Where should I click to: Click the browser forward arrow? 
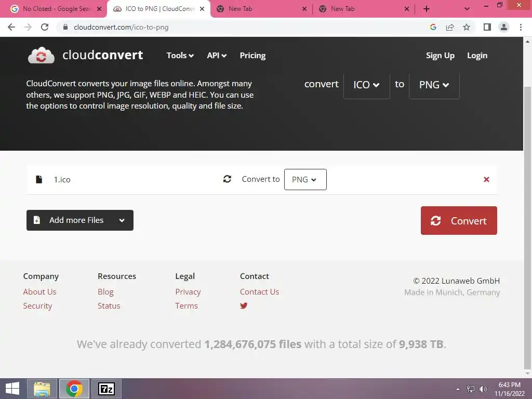pyautogui.click(x=28, y=27)
